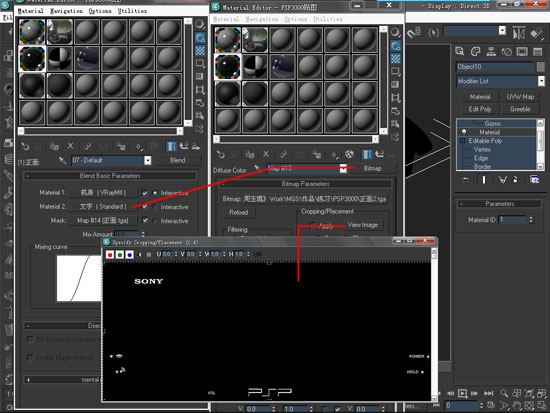The width and height of the screenshot is (550, 413).
Task: Click Go Forward to Sibling in left editor
Action: click(196, 146)
